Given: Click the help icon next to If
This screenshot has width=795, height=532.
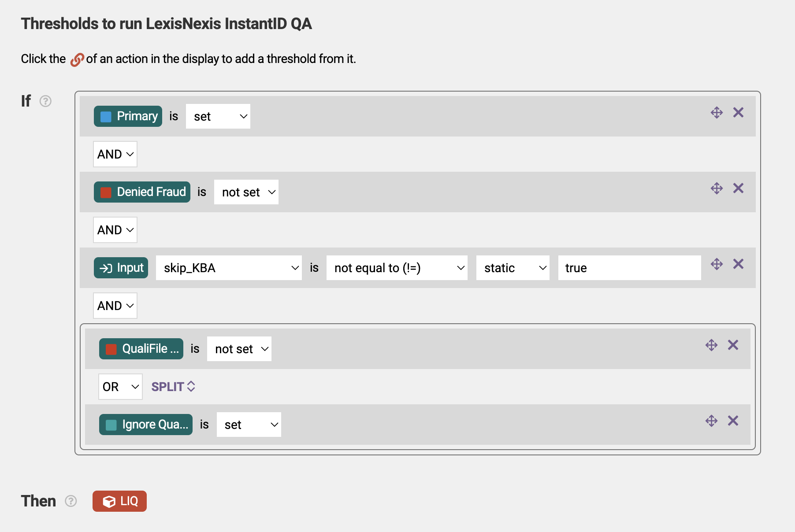Looking at the screenshot, I should click(x=45, y=101).
